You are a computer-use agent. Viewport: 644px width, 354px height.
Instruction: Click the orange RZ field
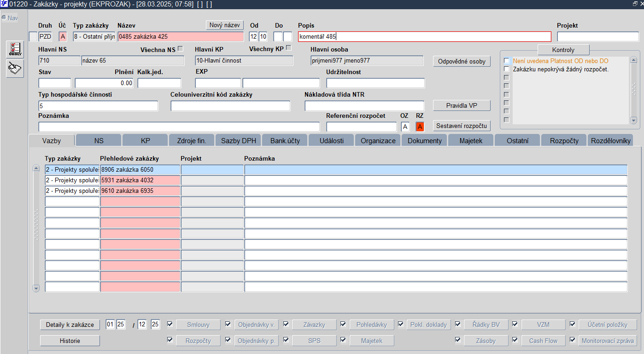[x=420, y=127]
